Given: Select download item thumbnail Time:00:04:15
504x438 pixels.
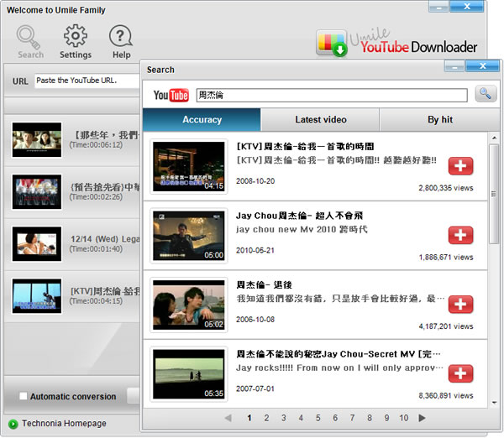Looking at the screenshot, I should (x=37, y=295).
